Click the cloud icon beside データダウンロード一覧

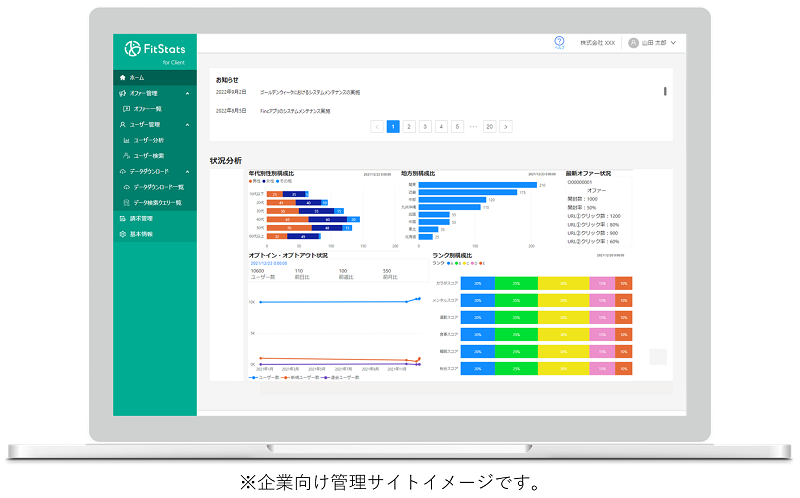coord(127,187)
